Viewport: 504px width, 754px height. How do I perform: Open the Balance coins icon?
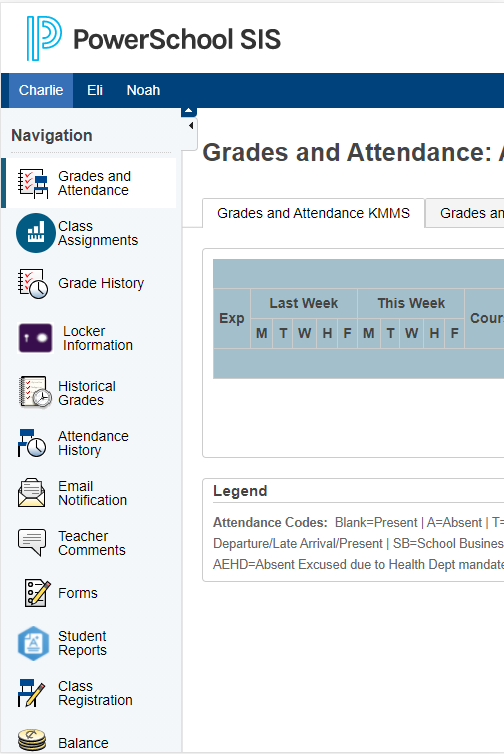coord(32,740)
